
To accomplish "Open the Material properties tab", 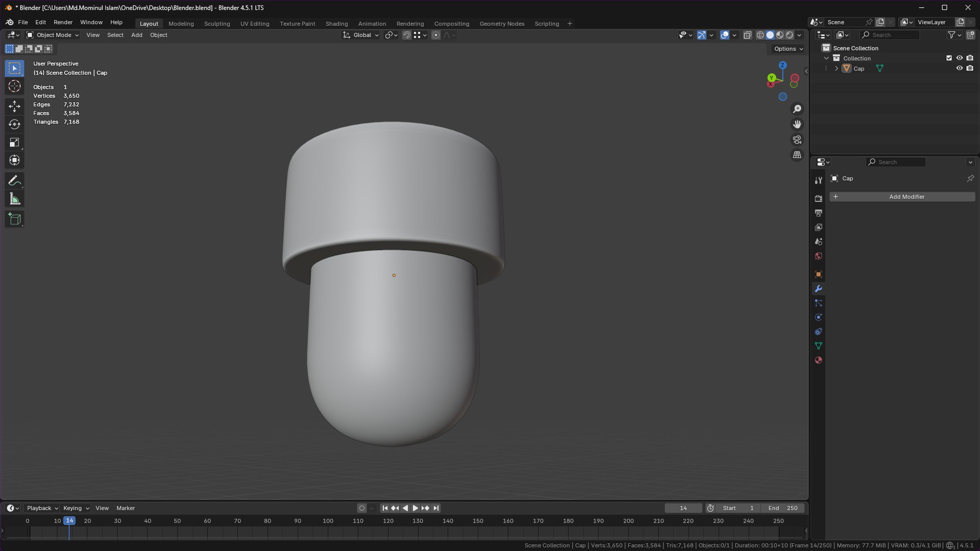I will point(818,360).
